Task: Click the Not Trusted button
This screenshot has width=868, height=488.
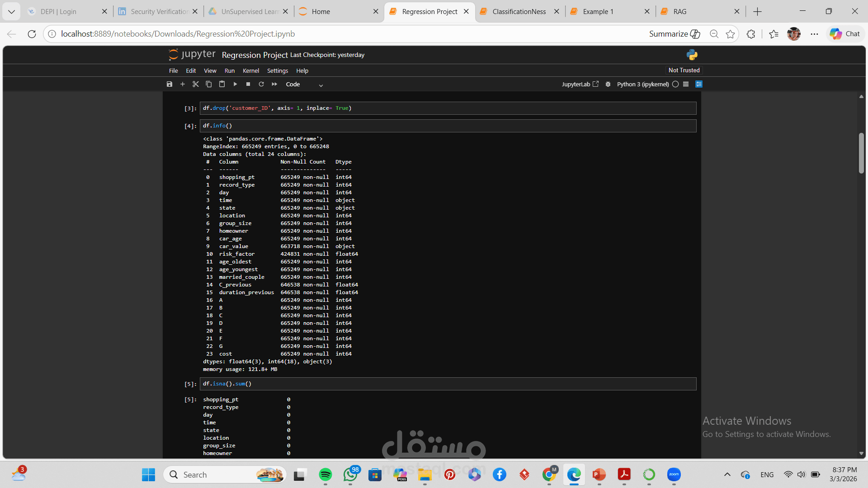Action: point(684,70)
